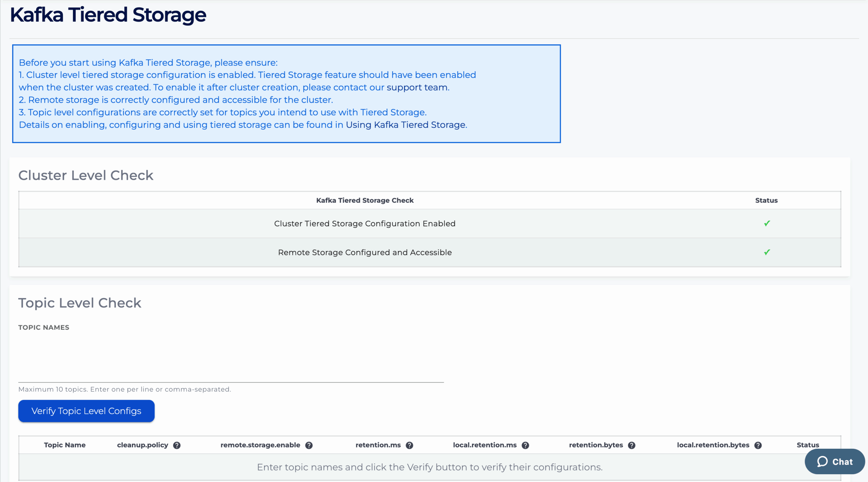868x482 pixels.
Task: Click Kafka Tiered Storage Check column header
Action: [x=364, y=200]
